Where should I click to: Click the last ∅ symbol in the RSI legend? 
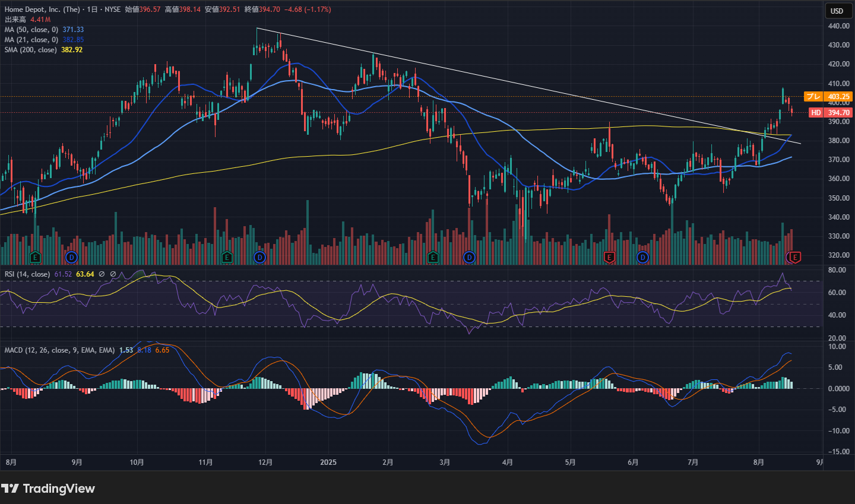pyautogui.click(x=113, y=274)
